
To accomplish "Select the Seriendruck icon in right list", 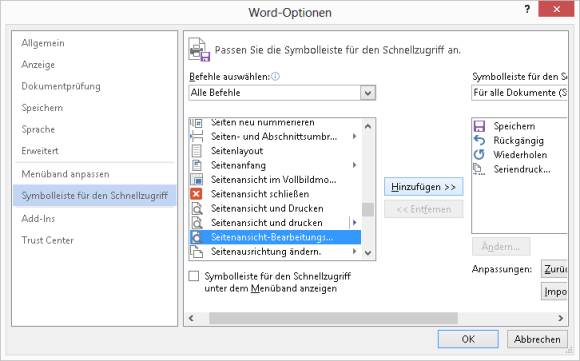I will [x=479, y=169].
